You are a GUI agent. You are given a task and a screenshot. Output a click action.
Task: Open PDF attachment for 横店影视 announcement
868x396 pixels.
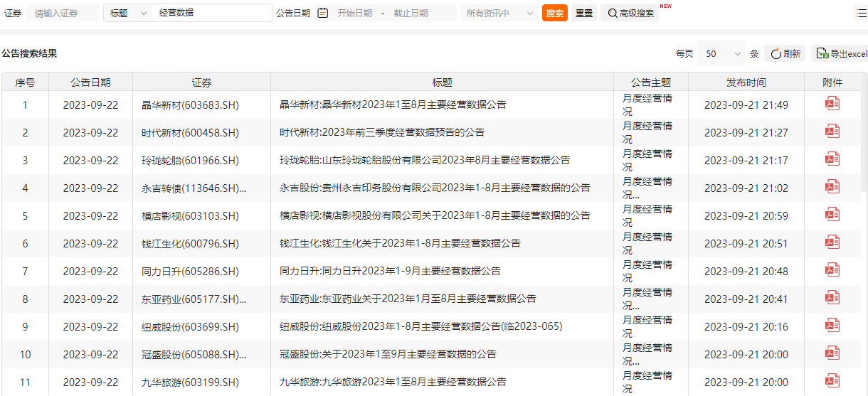832,215
